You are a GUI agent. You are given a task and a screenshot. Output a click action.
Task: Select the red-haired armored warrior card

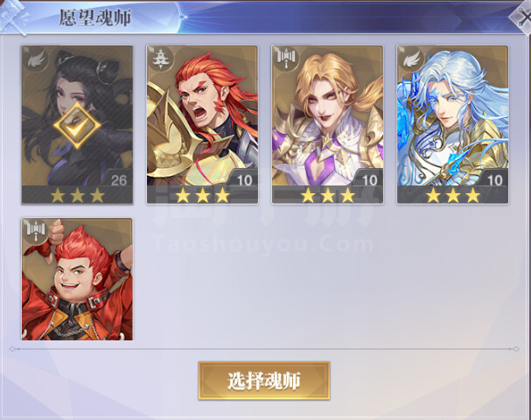tap(202, 124)
